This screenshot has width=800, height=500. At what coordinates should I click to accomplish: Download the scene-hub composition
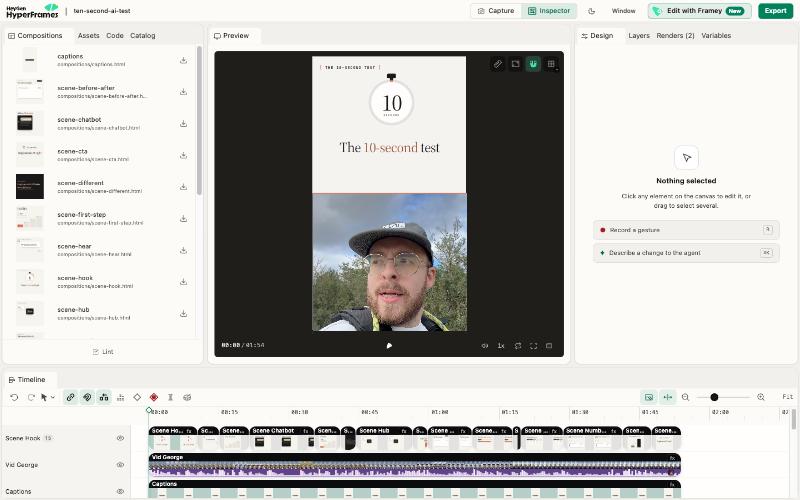[x=183, y=313]
